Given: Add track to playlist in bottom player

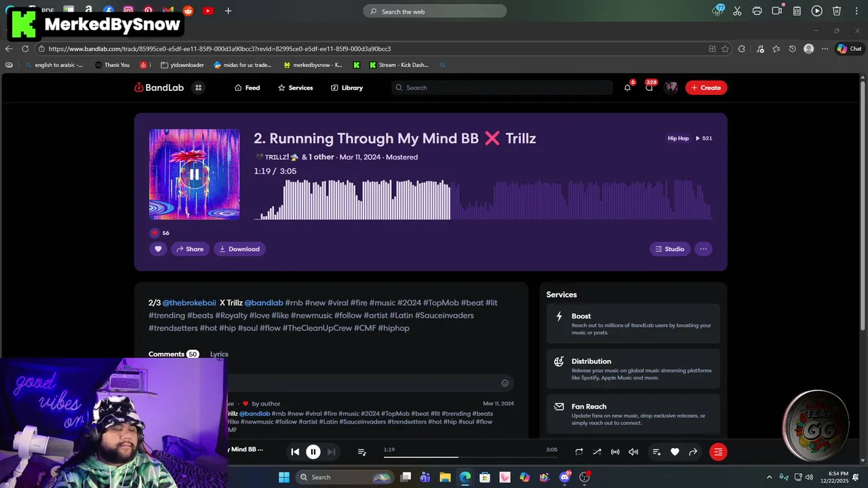Looking at the screenshot, I should point(656,451).
